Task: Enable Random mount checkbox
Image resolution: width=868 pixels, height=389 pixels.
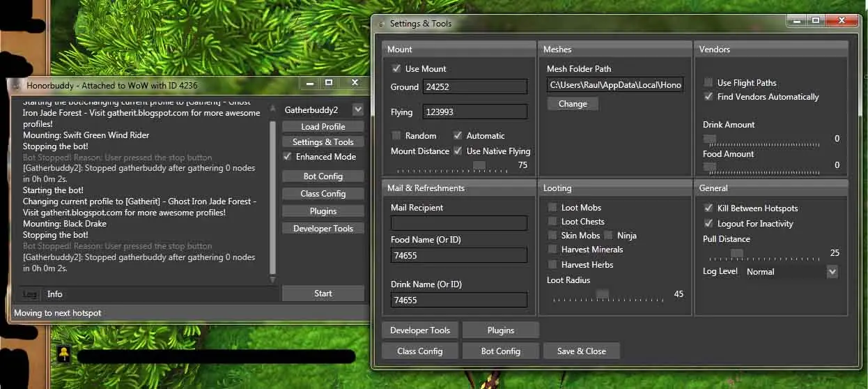Action: (x=396, y=135)
